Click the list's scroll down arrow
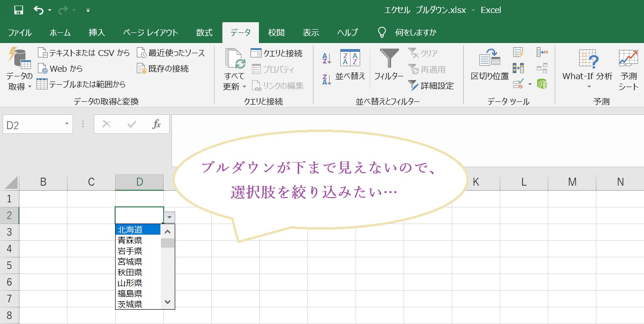 pos(167,302)
